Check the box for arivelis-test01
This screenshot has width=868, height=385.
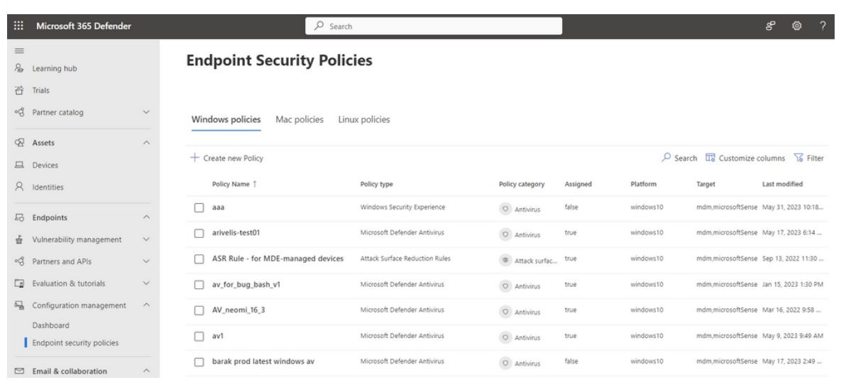click(199, 233)
